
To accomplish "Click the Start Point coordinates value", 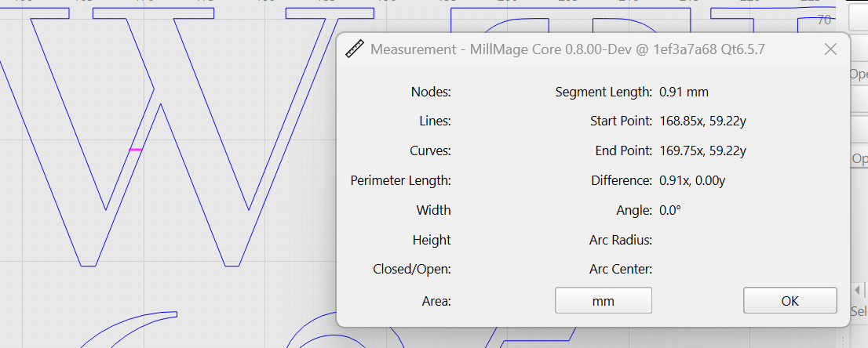I will click(702, 121).
